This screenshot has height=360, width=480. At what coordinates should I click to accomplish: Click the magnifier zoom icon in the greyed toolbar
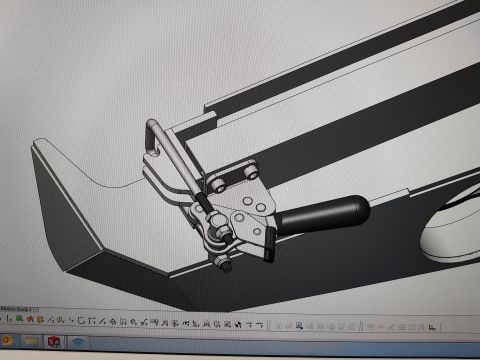tap(299, 326)
